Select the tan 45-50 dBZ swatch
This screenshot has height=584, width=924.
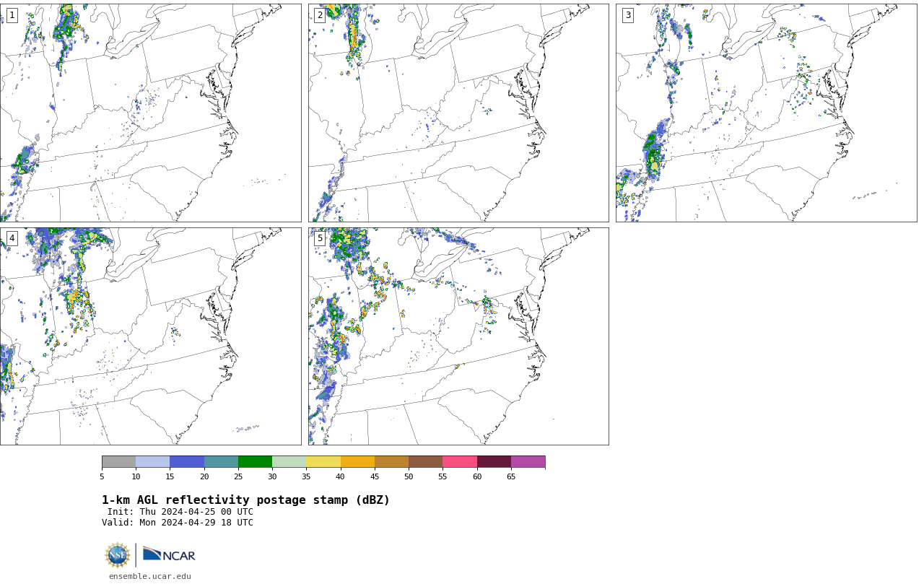click(392, 462)
